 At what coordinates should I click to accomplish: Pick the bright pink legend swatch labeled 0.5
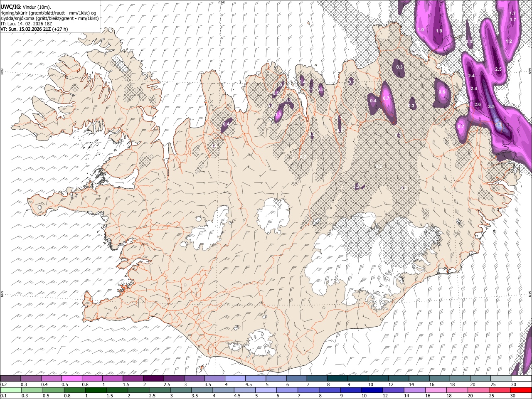pos(72,379)
